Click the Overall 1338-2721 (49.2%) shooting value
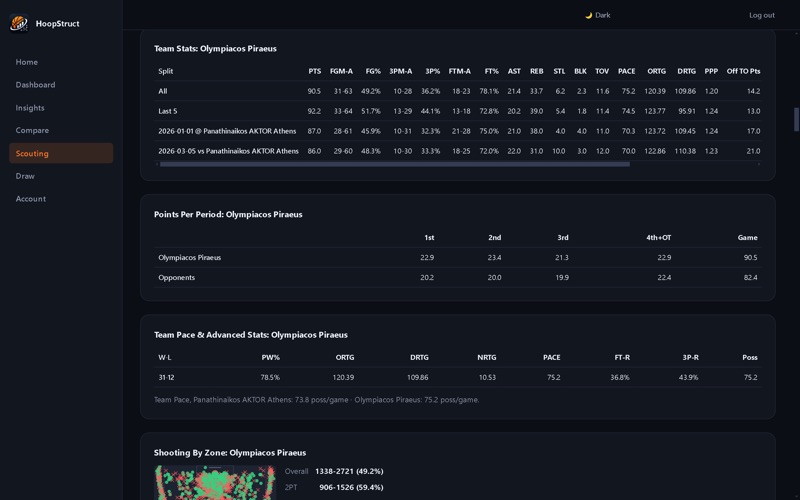This screenshot has width=800, height=500. click(349, 471)
